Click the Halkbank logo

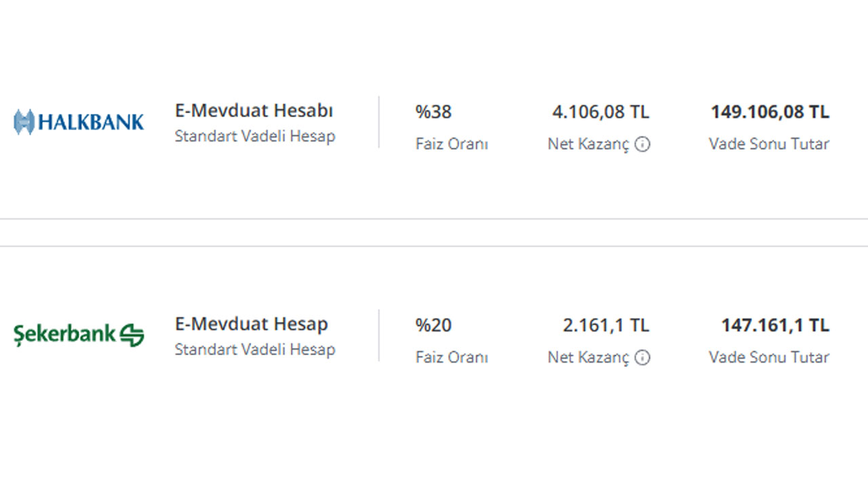pos(79,122)
